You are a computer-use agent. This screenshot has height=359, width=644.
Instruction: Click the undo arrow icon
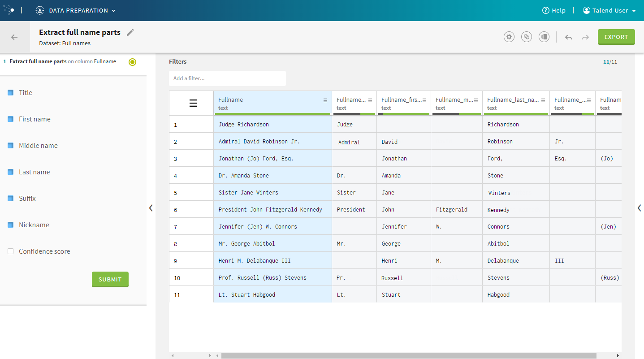[568, 37]
